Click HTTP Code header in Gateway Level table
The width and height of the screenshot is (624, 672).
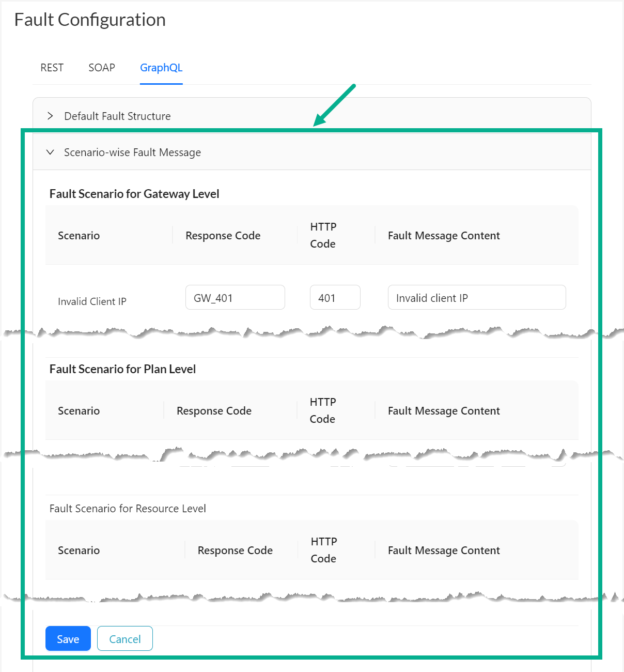[323, 235]
